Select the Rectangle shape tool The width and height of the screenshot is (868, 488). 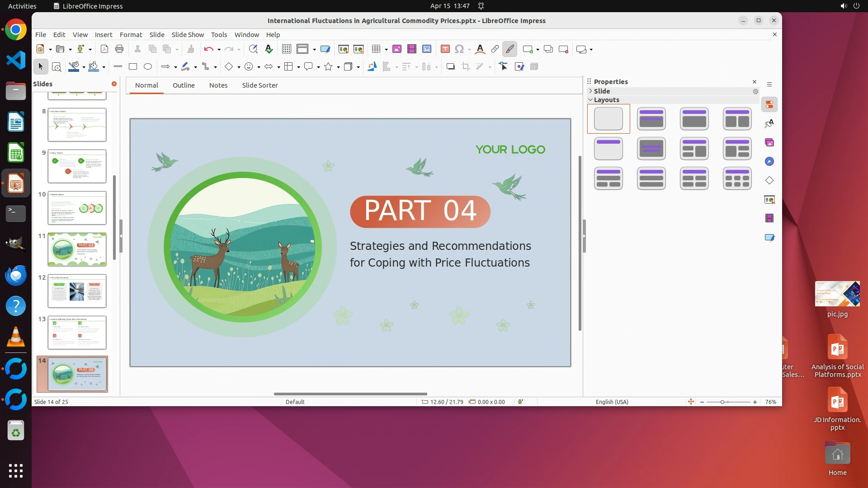133,67
